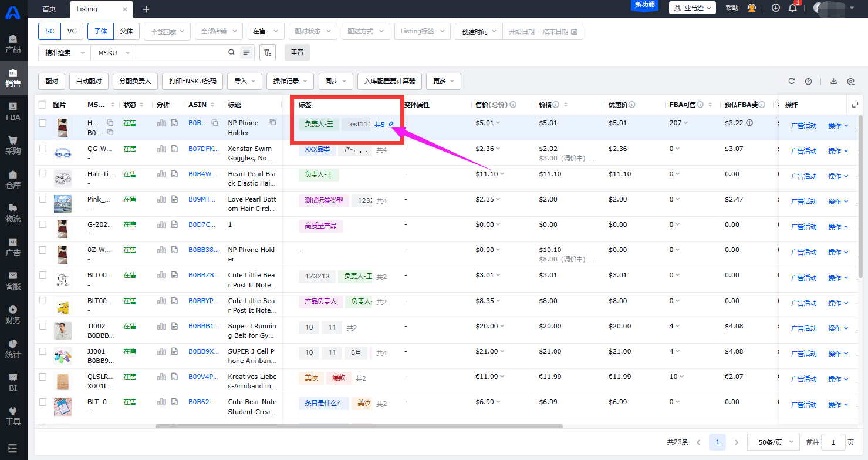Viewport: 868px width, 460px height.
Task: Open the 仓库 warehouse sidebar section
Action: pos(13,179)
